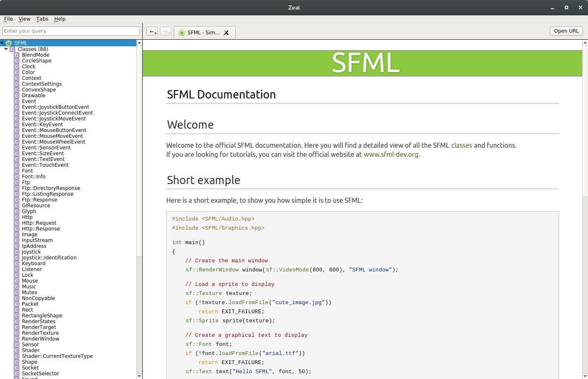Click the class icon beside Font

tap(17, 171)
